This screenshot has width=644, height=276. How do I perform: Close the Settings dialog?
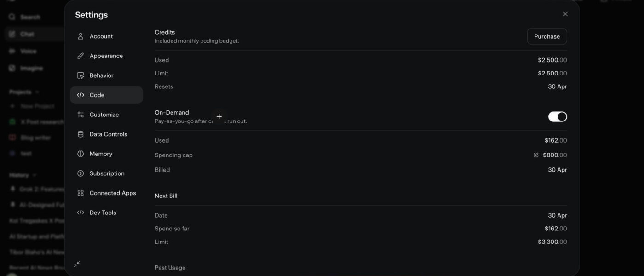(x=565, y=13)
